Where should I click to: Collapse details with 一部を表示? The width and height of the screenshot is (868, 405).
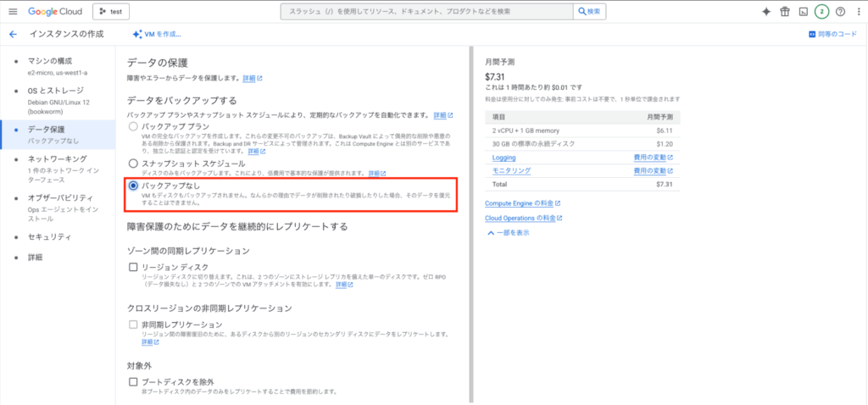[x=509, y=233]
